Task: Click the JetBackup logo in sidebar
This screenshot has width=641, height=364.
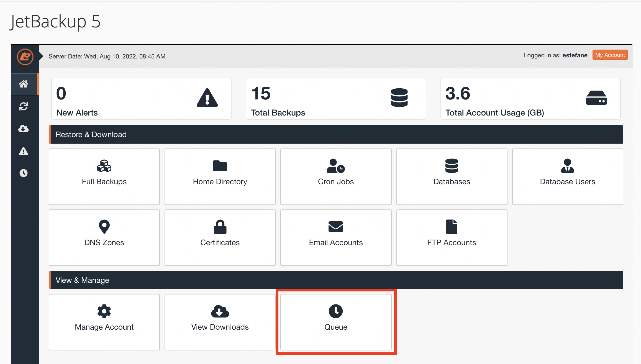Action: 25,57
